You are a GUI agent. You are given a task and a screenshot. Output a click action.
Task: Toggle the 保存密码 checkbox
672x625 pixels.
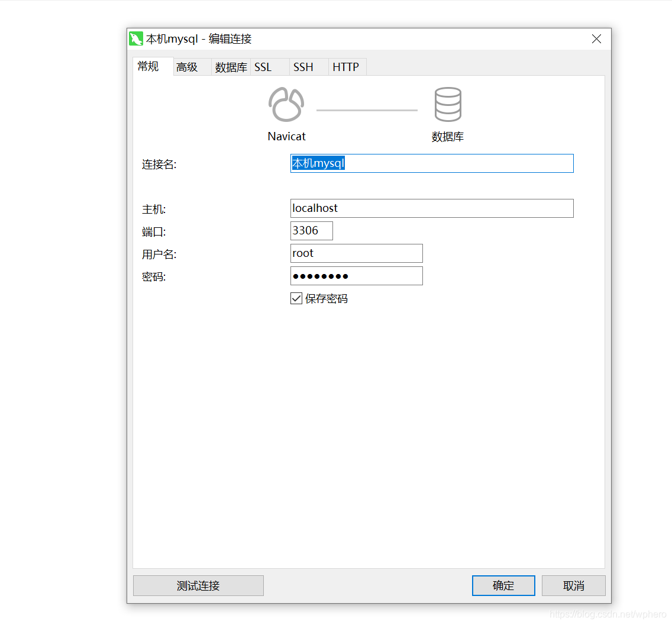[x=296, y=298]
